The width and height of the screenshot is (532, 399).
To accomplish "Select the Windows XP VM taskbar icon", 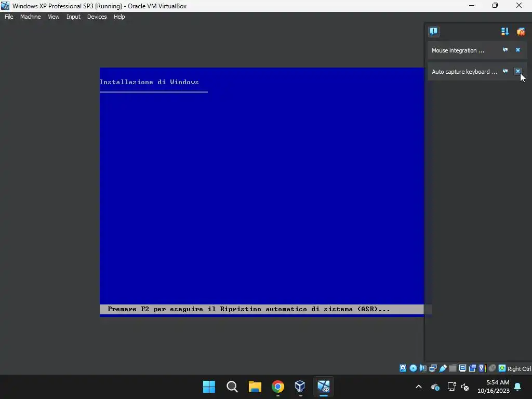I will [323, 387].
